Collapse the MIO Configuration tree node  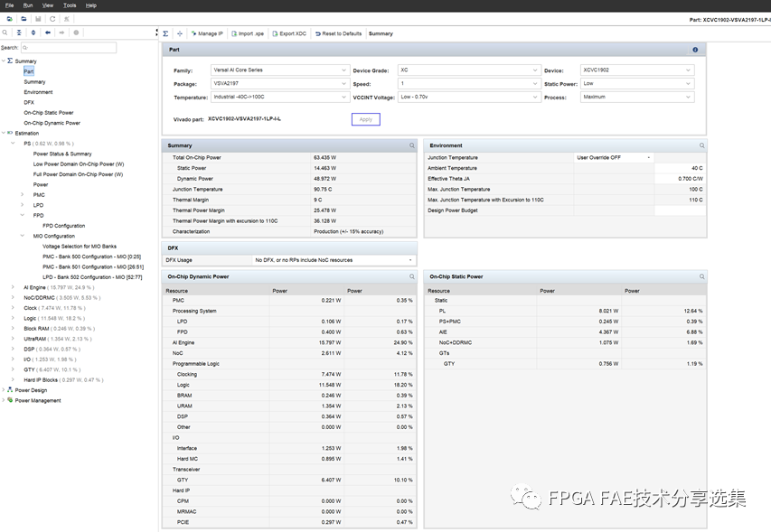pyautogui.click(x=23, y=236)
